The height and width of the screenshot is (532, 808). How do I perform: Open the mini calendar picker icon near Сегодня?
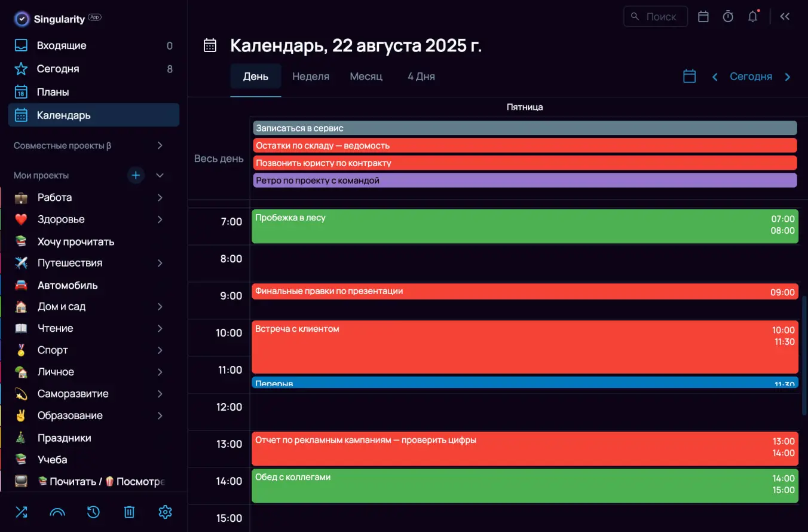click(x=689, y=77)
